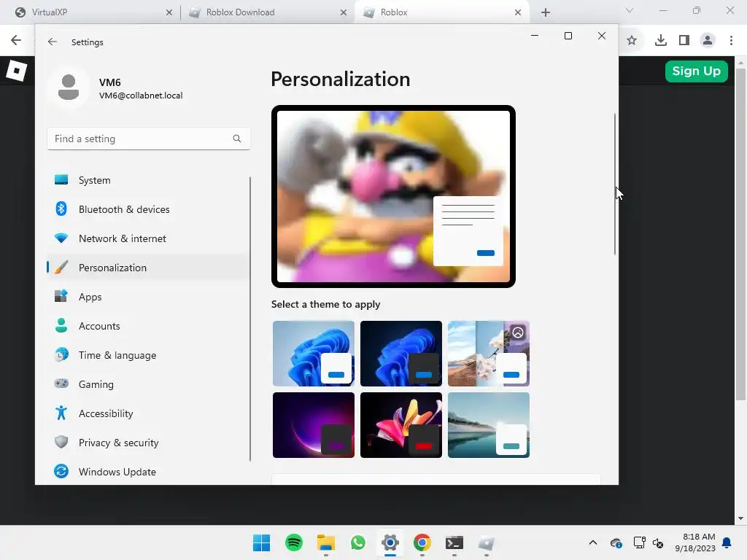Click the search magnifier icon in Settings
Image resolution: width=747 pixels, height=560 pixels.
pyautogui.click(x=237, y=139)
